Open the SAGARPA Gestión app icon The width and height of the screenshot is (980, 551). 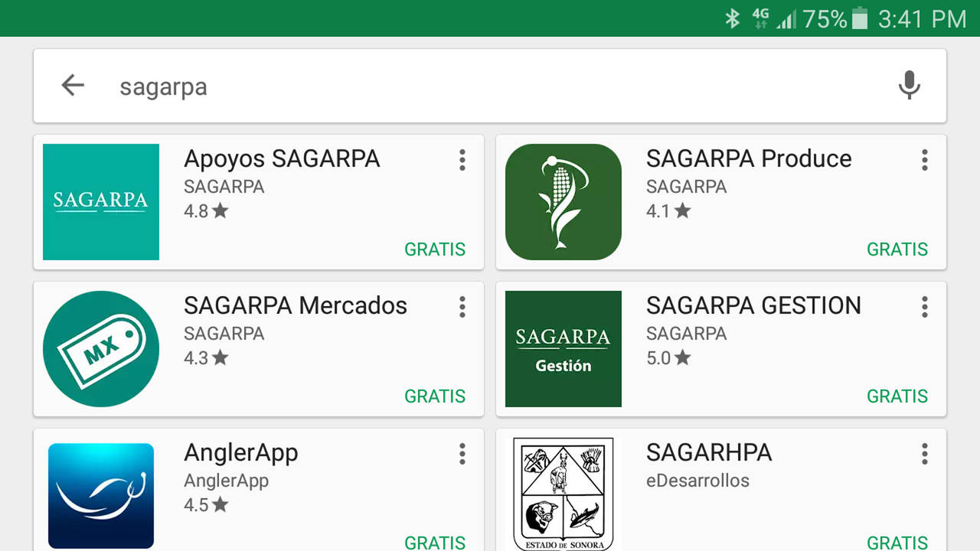coord(563,349)
